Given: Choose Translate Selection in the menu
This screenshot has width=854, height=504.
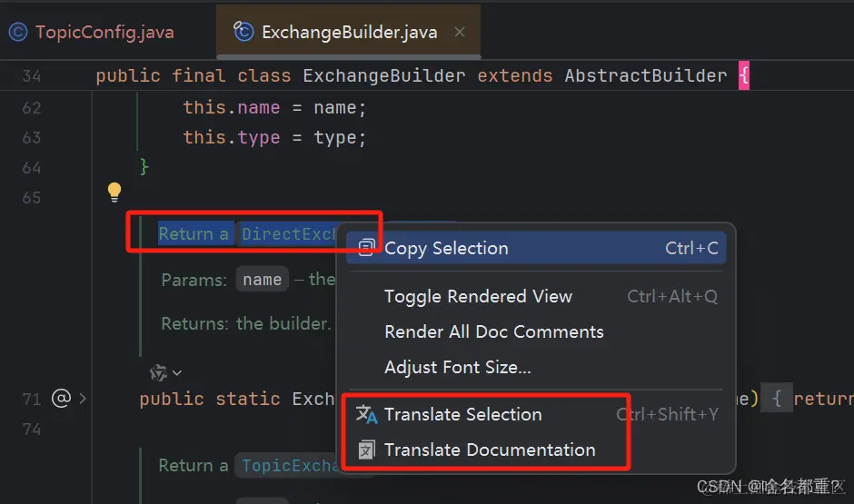Looking at the screenshot, I should tap(536, 415).
